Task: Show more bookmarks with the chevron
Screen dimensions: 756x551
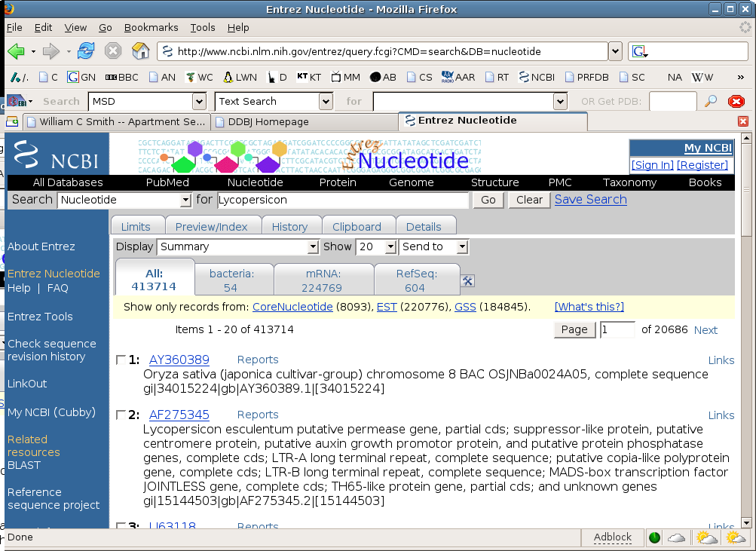Action: click(741, 77)
